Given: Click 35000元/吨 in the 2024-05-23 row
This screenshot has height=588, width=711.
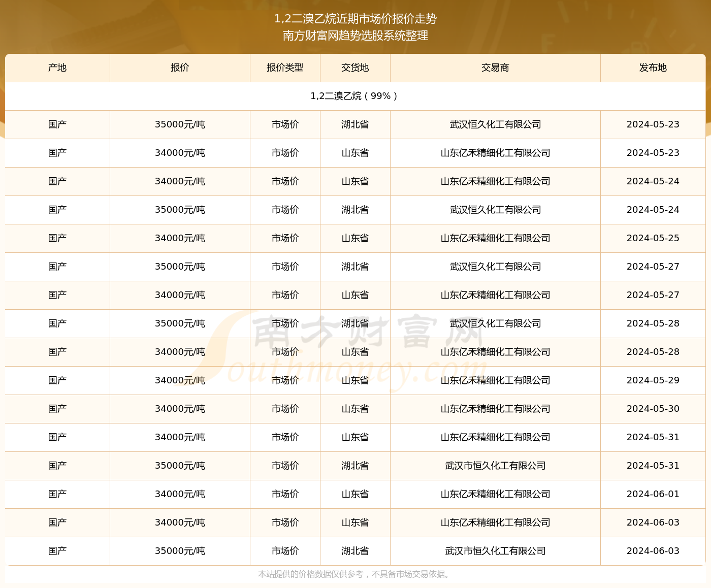Looking at the screenshot, I should 180,124.
